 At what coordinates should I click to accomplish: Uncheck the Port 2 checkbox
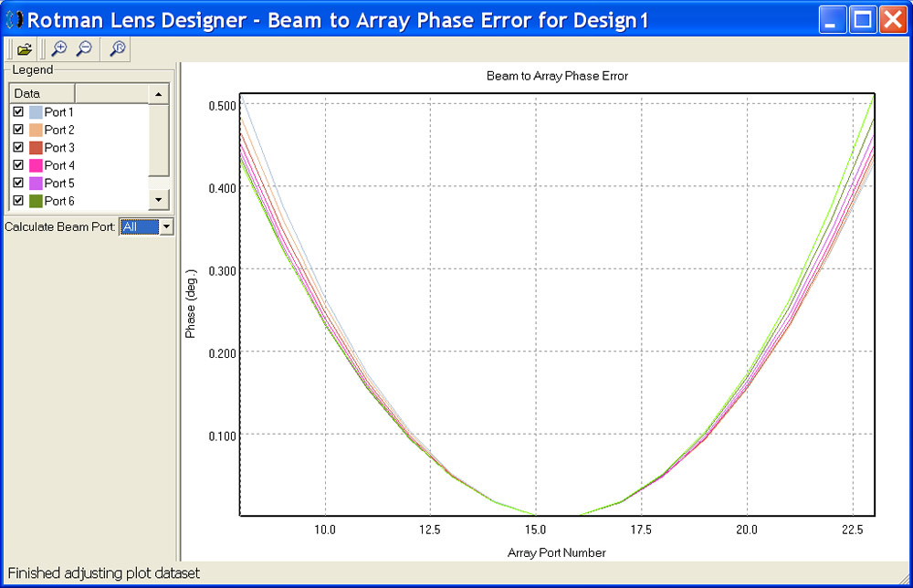(18, 130)
